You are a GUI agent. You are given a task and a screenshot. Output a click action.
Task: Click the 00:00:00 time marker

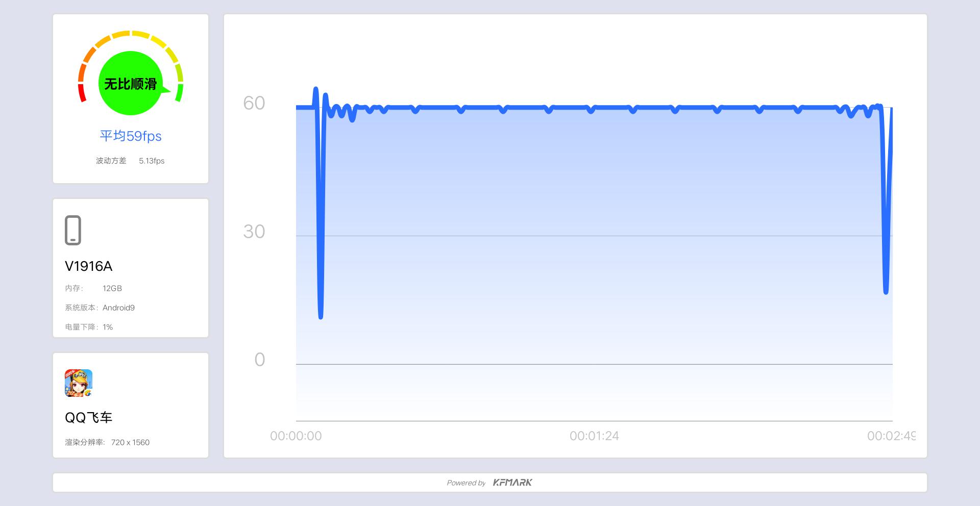coord(296,436)
